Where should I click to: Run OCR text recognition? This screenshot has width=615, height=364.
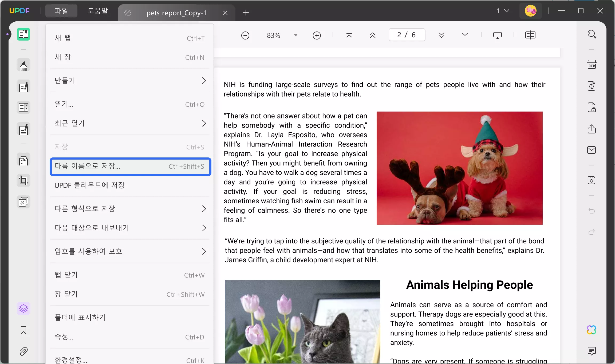tap(592, 65)
